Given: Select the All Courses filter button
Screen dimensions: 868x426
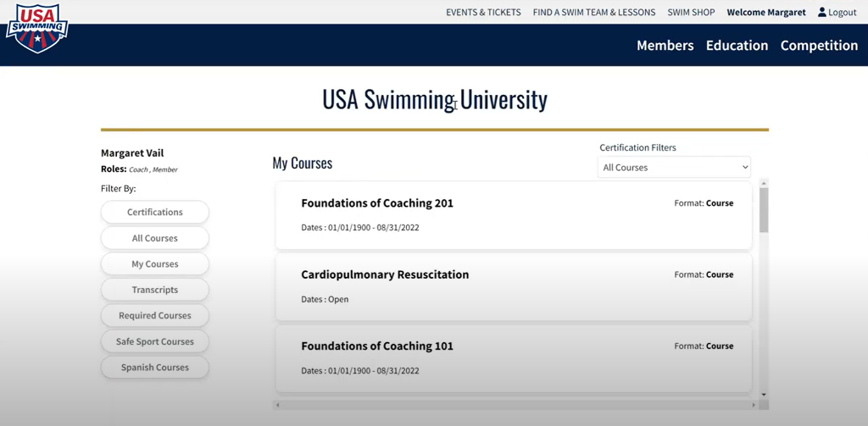Looking at the screenshot, I should [x=155, y=239].
